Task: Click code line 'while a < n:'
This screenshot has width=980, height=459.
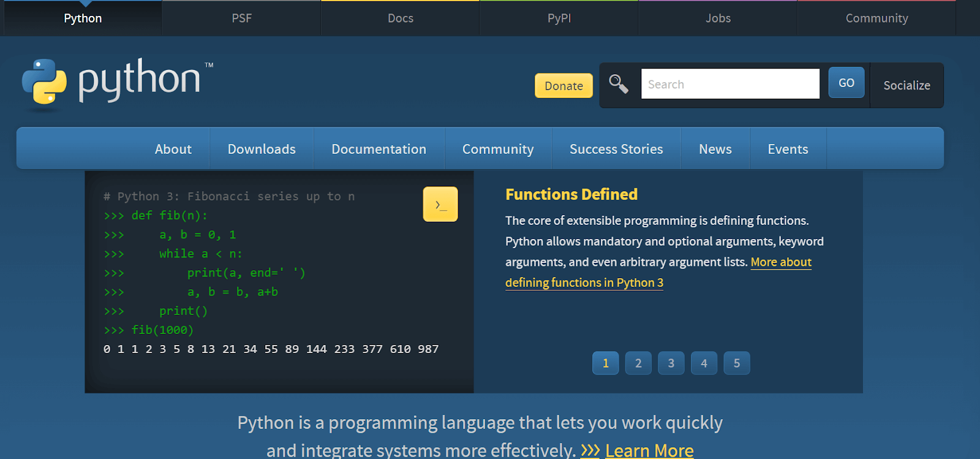Action: [x=201, y=254]
